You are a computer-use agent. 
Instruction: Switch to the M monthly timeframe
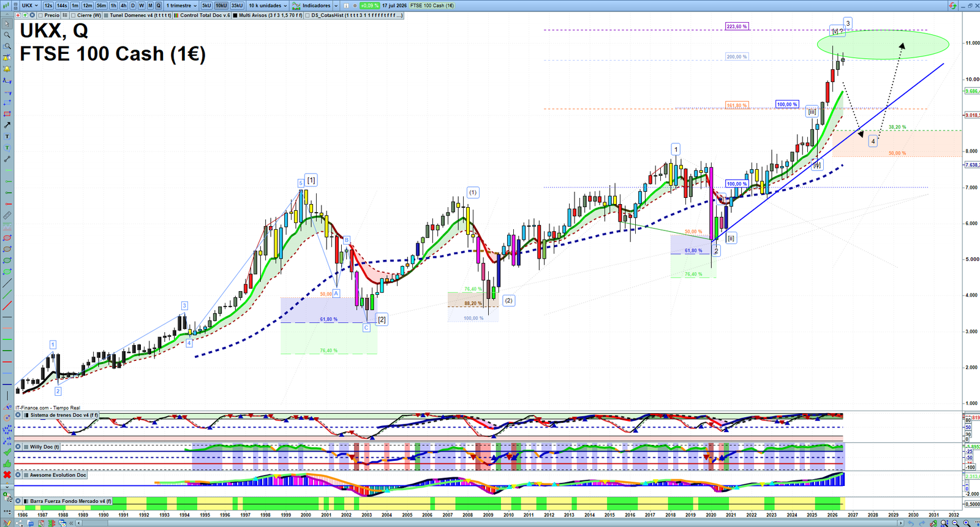tap(150, 6)
